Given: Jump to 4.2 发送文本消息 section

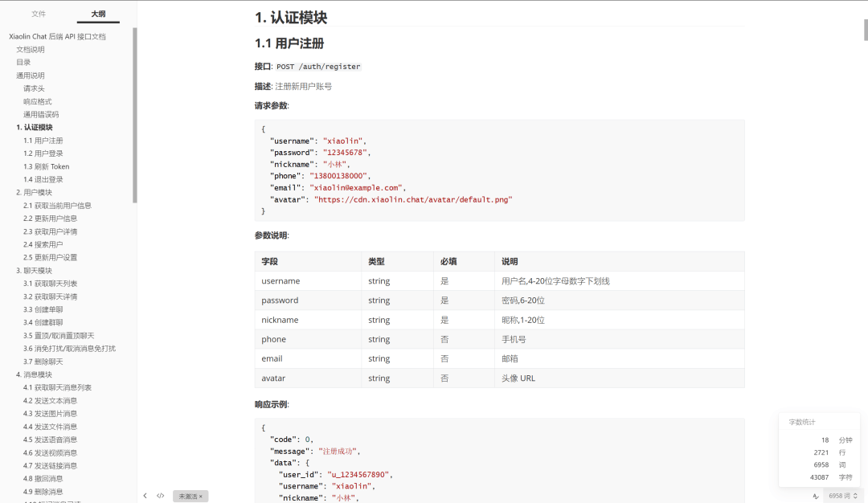Looking at the screenshot, I should (x=50, y=400).
